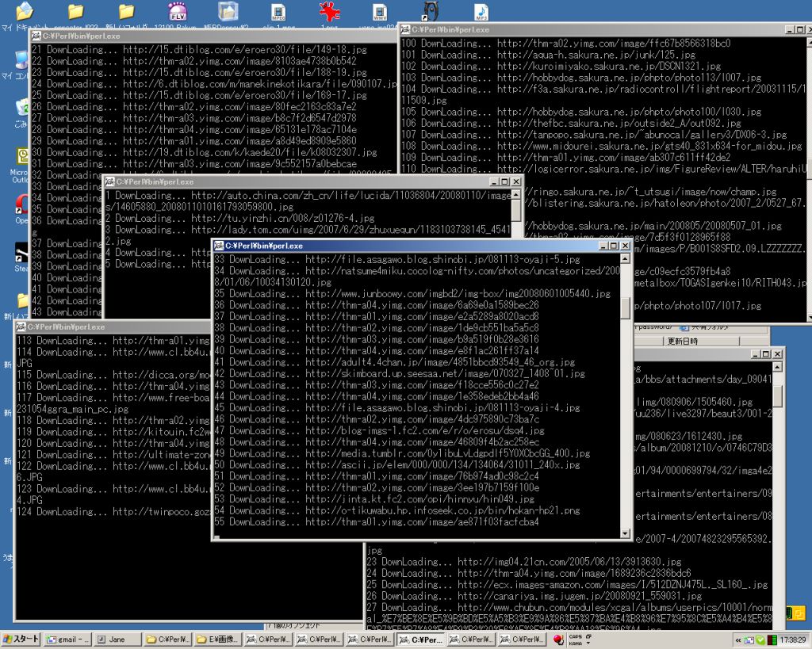Open the MP3 audio file desktop icon
Viewport: 812px width, 649px height.
(x=481, y=11)
